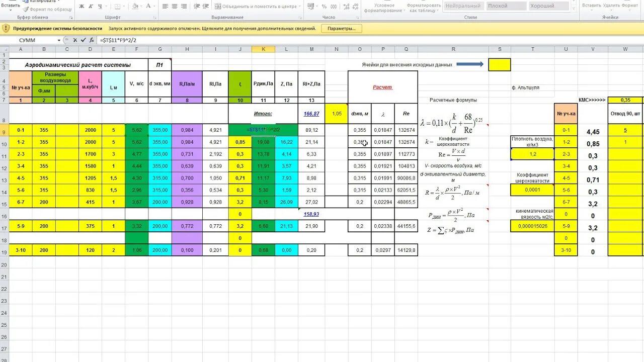Click the 158,93 underlined total cell
The width and height of the screenshot is (644, 362).
click(311, 214)
